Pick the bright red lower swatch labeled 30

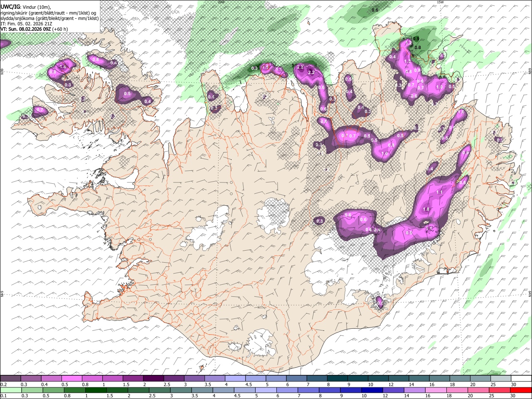tap(520, 390)
